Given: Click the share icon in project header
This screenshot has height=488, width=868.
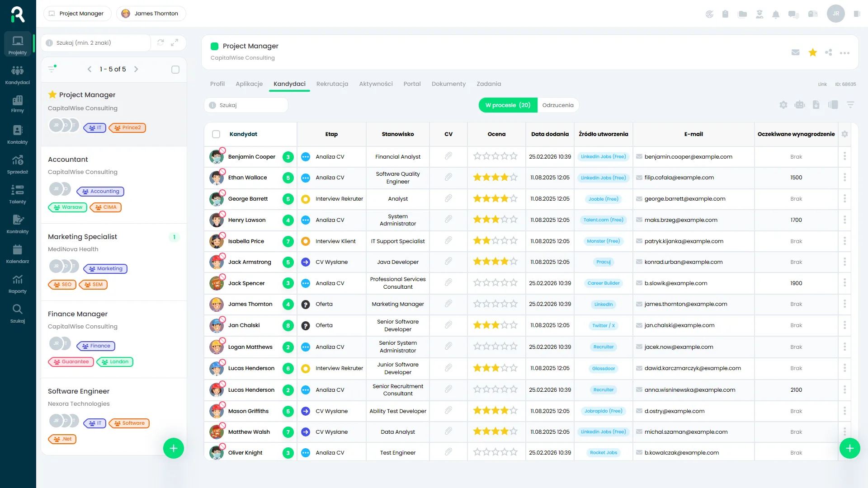Looking at the screenshot, I should click(828, 52).
